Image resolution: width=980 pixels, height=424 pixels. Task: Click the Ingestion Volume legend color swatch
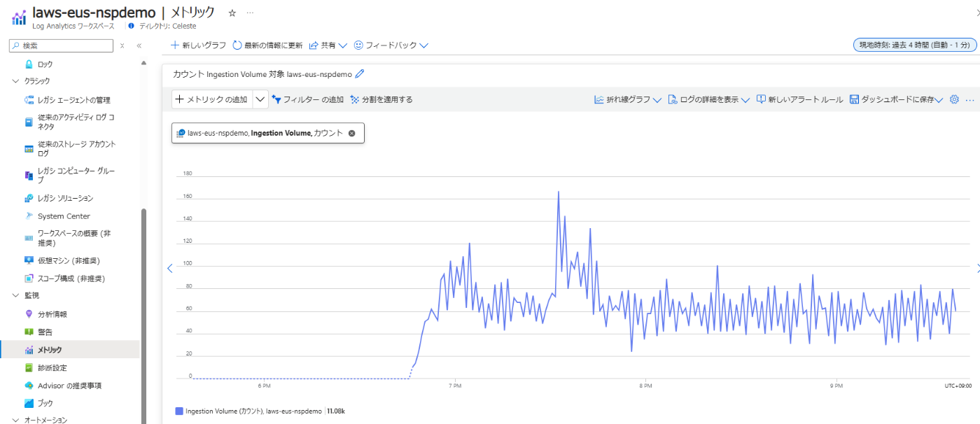[179, 411]
